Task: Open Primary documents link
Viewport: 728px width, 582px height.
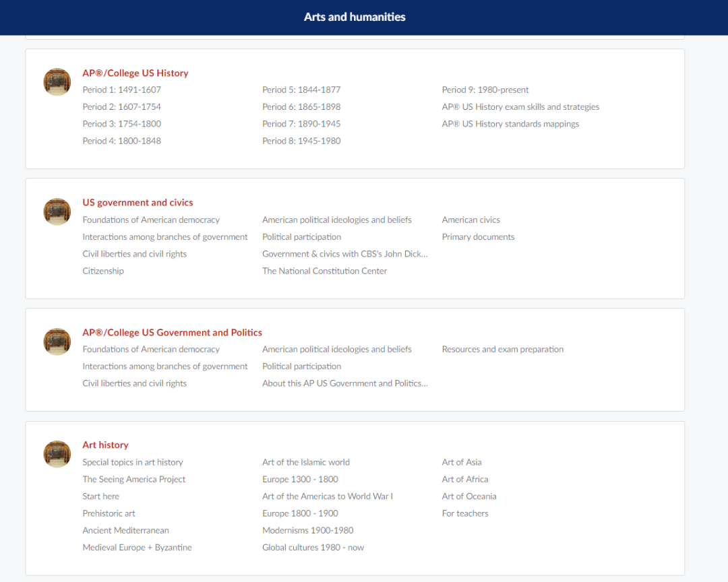Action: pyautogui.click(x=478, y=237)
